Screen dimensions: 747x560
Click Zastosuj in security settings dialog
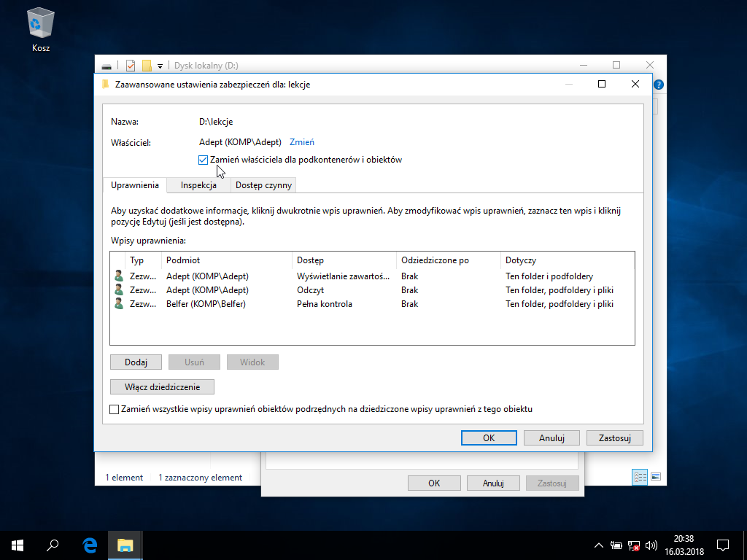(614, 438)
